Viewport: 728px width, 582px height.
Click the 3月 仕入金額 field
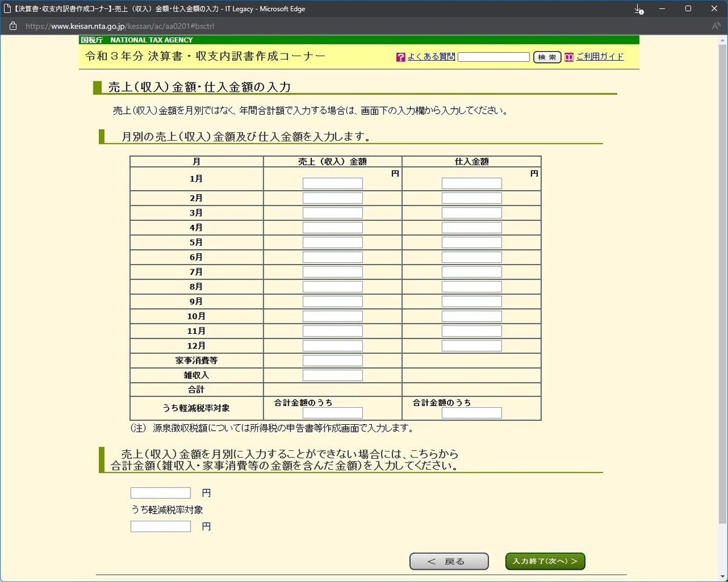pyautogui.click(x=472, y=213)
